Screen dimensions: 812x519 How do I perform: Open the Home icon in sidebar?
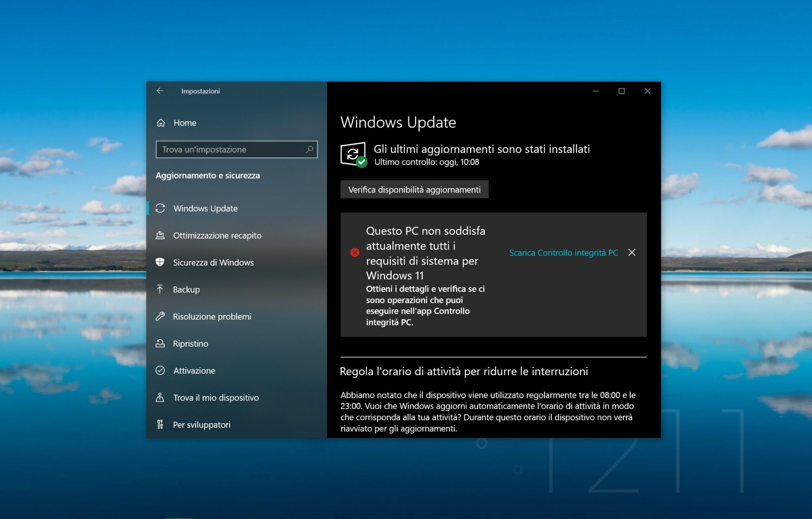(x=161, y=123)
